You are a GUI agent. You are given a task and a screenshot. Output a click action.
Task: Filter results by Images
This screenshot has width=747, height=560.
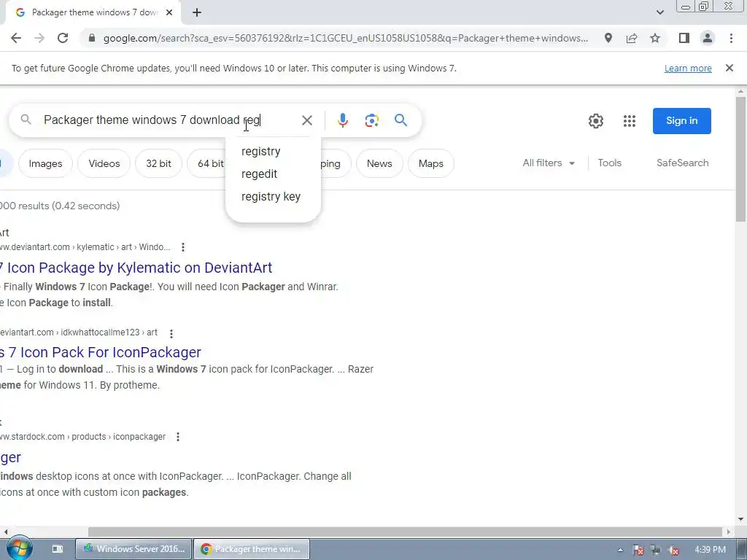pos(46,163)
